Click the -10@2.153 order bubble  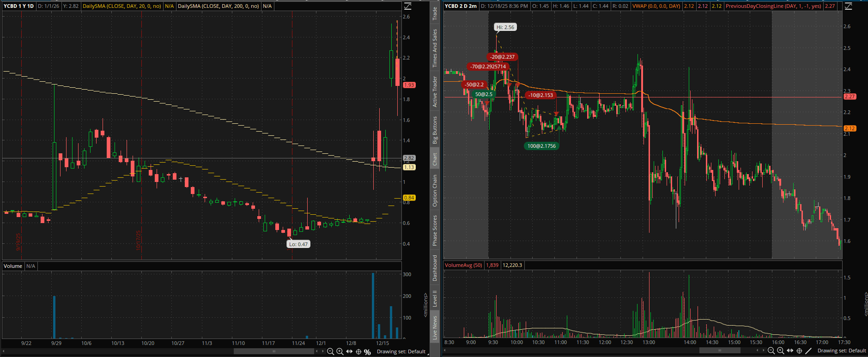(x=540, y=95)
